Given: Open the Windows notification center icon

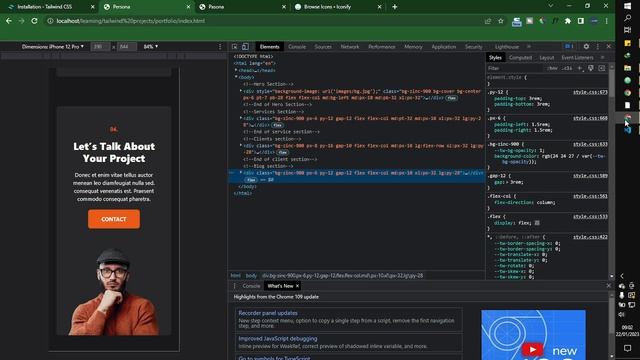Looking at the screenshot, I should 627,348.
